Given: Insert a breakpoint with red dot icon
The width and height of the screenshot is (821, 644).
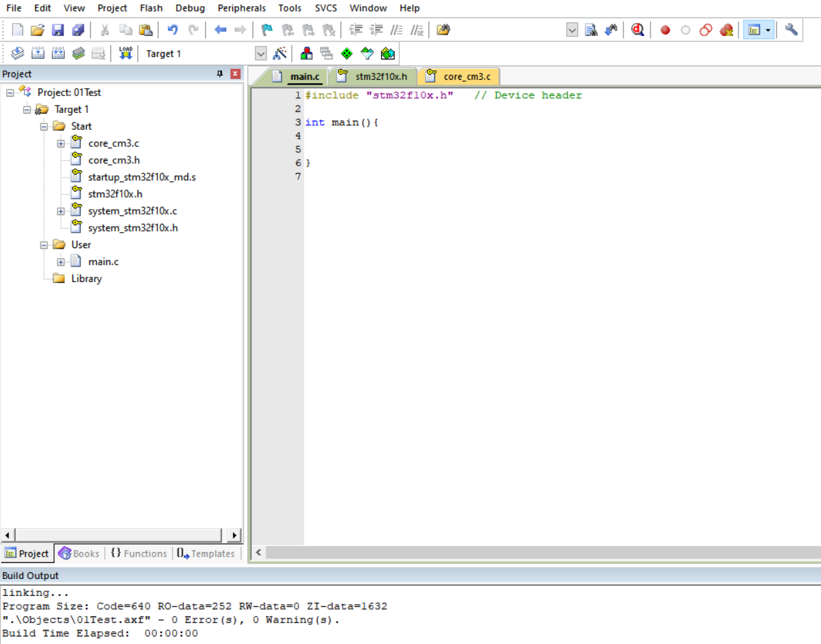Looking at the screenshot, I should 665,30.
